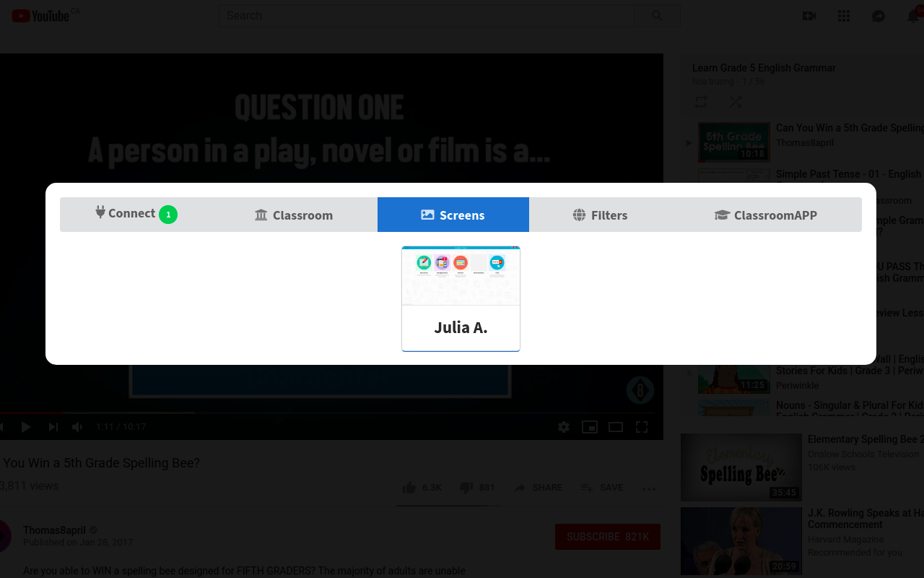Click the green connection count badge
924x578 pixels.
(168, 215)
